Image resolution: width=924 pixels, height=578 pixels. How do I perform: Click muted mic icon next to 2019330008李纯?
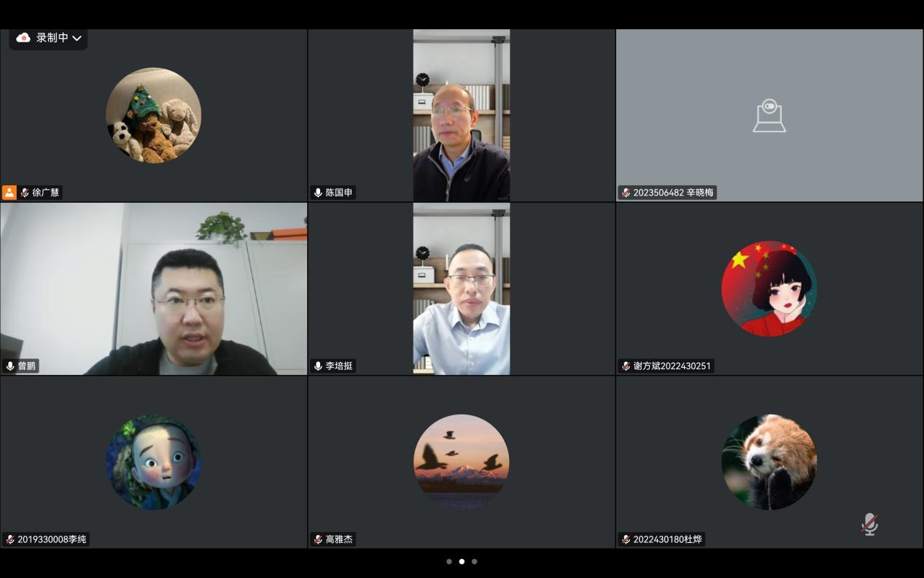[10, 540]
